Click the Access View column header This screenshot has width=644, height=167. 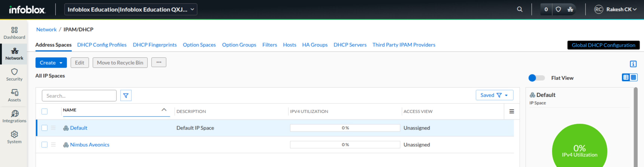pos(418,111)
